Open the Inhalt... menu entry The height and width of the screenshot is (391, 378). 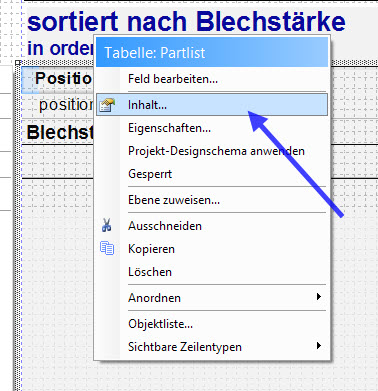coord(212,105)
